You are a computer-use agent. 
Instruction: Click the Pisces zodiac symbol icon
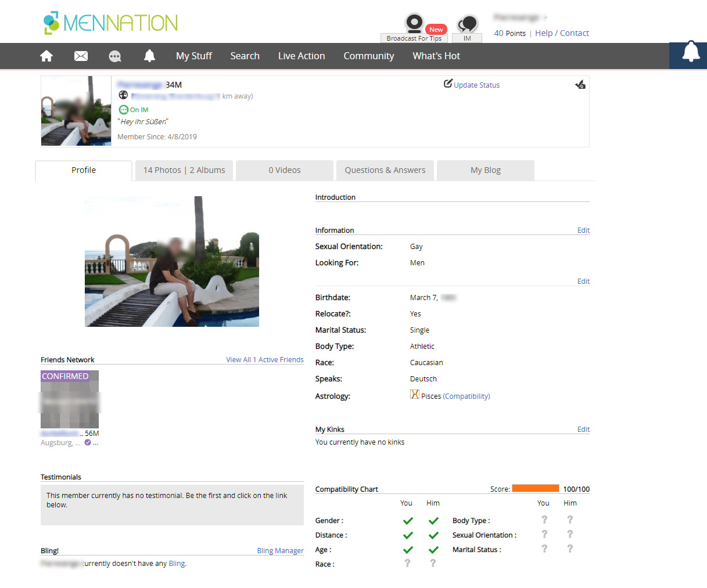pos(415,394)
